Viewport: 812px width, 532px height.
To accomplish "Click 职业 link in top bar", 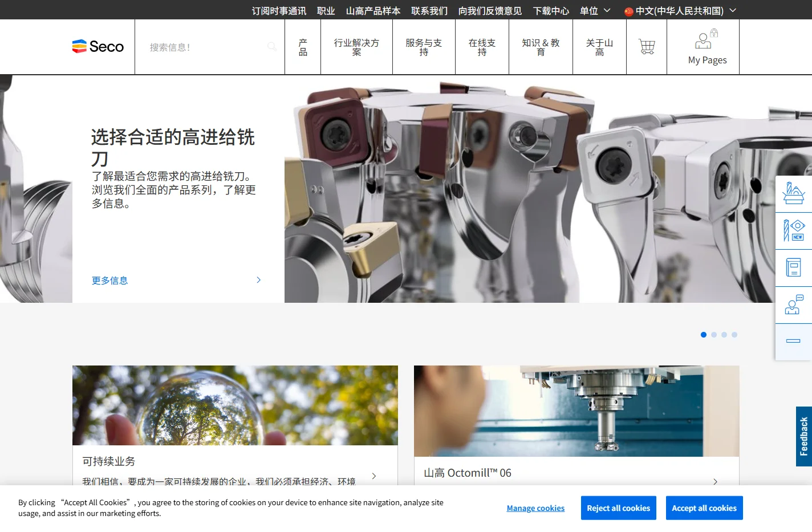I will [326, 11].
